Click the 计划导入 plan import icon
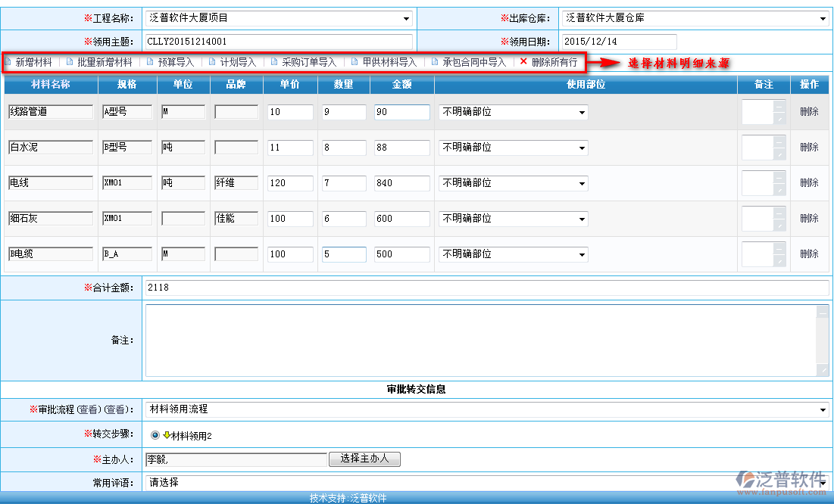The width and height of the screenshot is (834, 504). (x=213, y=62)
